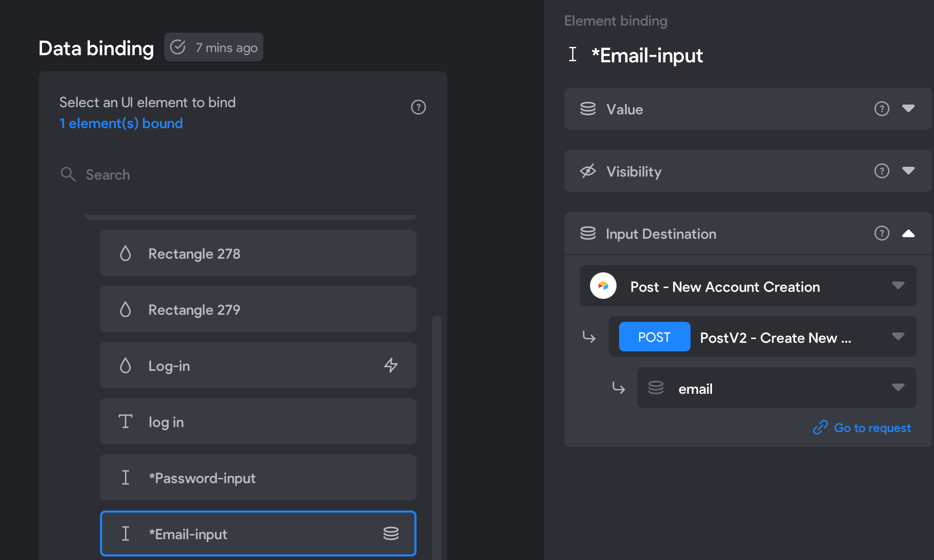Click the lightning action icon on Log-in row
Screen dimensions: 934x560
pos(391,365)
